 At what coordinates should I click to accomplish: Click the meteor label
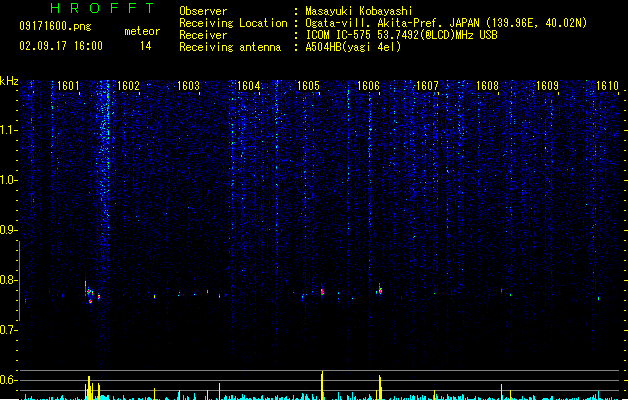[142, 31]
